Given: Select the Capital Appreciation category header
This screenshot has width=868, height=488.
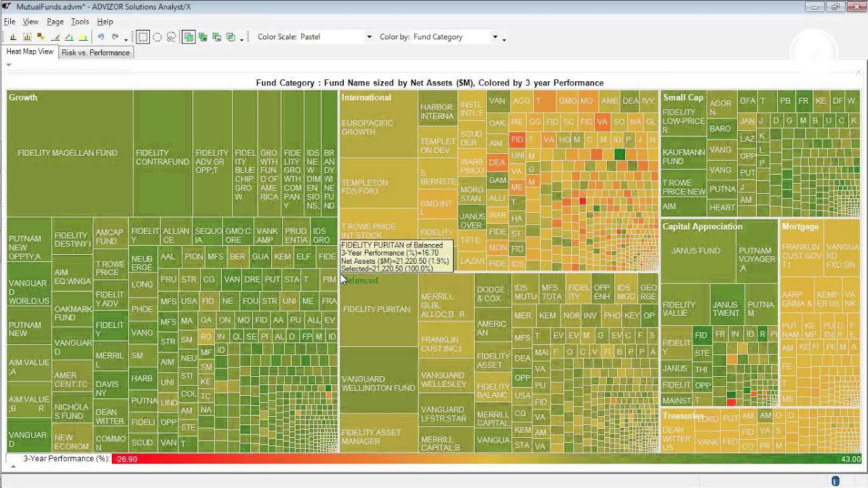Looking at the screenshot, I should (703, 226).
